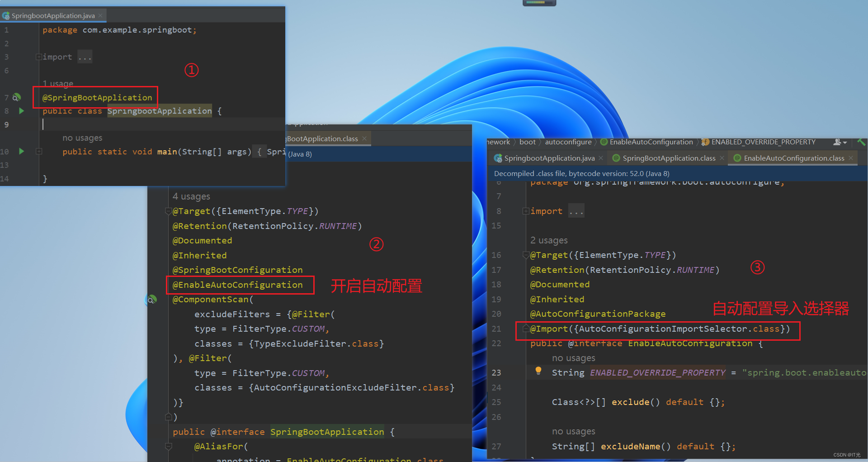This screenshot has width=868, height=462.
Task: Click 'no usages' hint above ENABLED_OVERRIDE_PROPERTY
Action: (573, 358)
